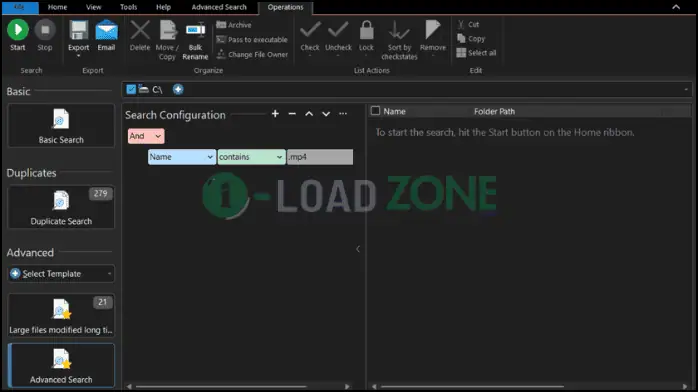
Task: Switch to the Tools tab
Action: [x=129, y=7]
